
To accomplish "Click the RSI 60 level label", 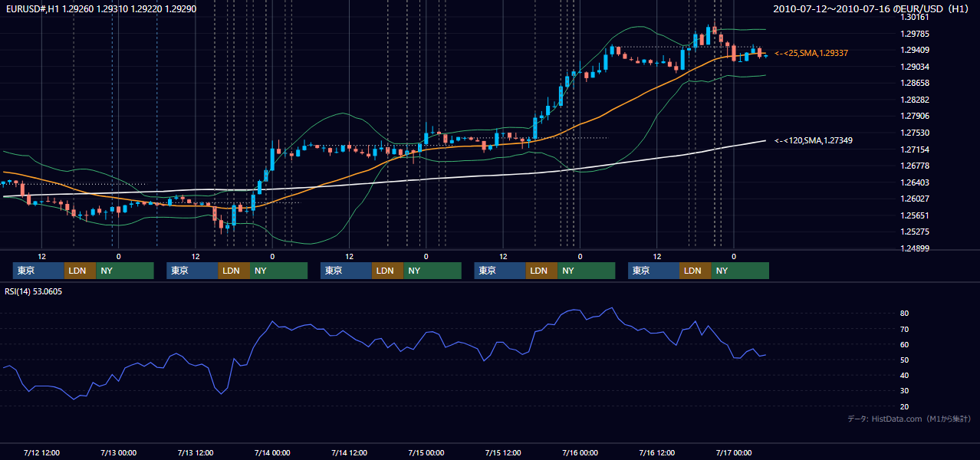I will point(905,344).
